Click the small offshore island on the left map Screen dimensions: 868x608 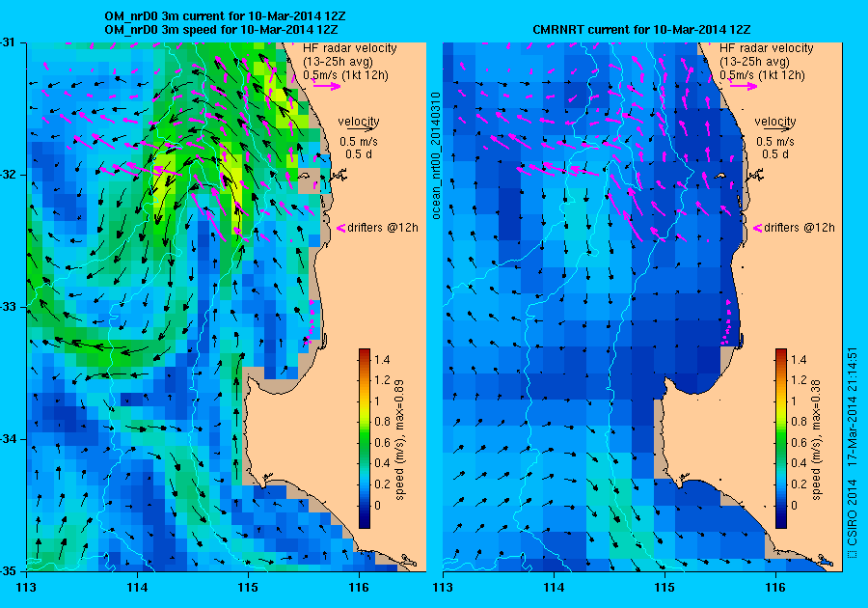pyautogui.click(x=305, y=176)
